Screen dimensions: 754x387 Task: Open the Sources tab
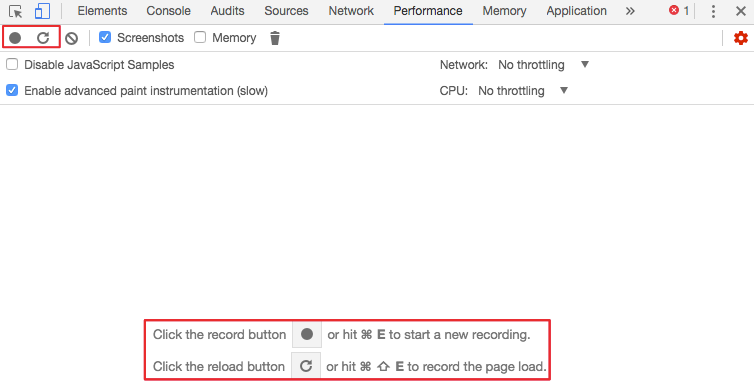pyautogui.click(x=286, y=11)
